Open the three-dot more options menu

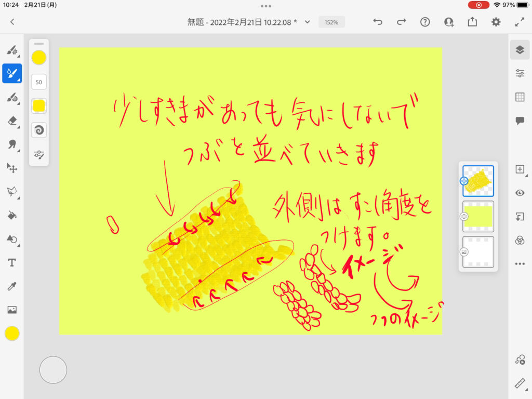[520, 264]
